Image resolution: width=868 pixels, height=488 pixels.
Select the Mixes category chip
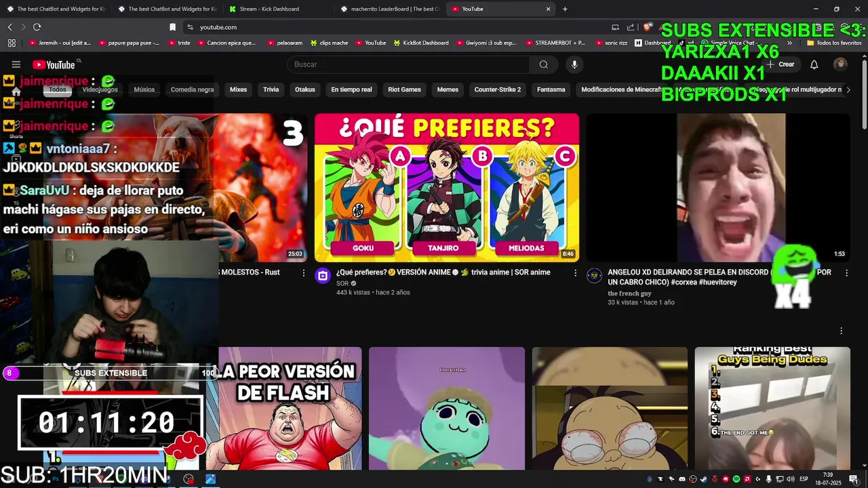coord(238,89)
